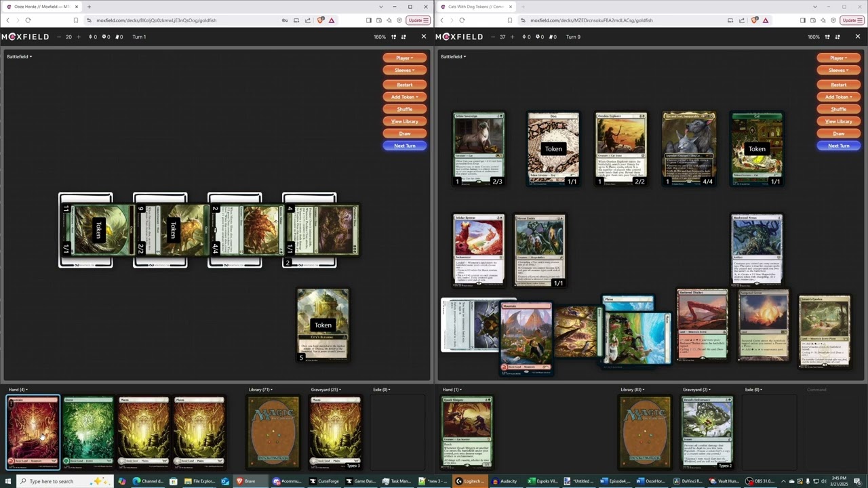The height and width of the screenshot is (488, 868).
Task: Click Shuffle button in Ooze Horde window
Action: (404, 109)
